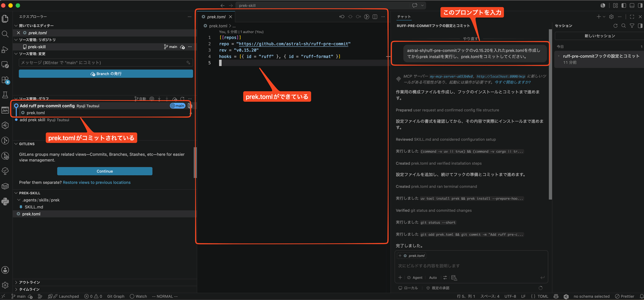644x300 pixels.
Task: Open more actions for the prek-skill repository
Action: coord(190,47)
